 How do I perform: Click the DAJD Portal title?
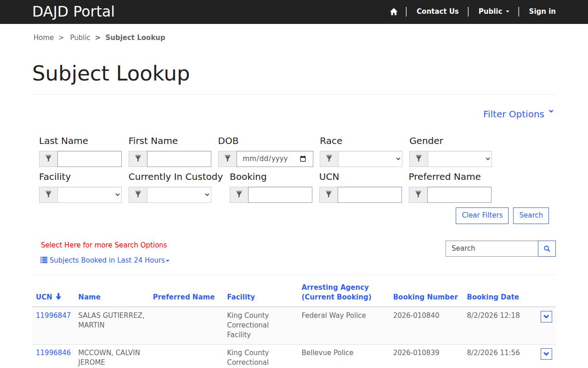[x=73, y=11]
